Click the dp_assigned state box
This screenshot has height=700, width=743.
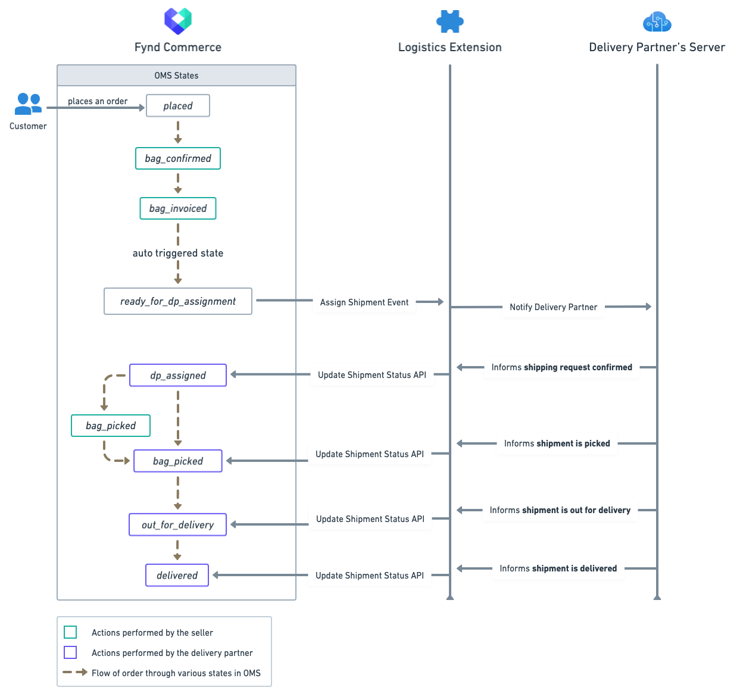click(178, 376)
